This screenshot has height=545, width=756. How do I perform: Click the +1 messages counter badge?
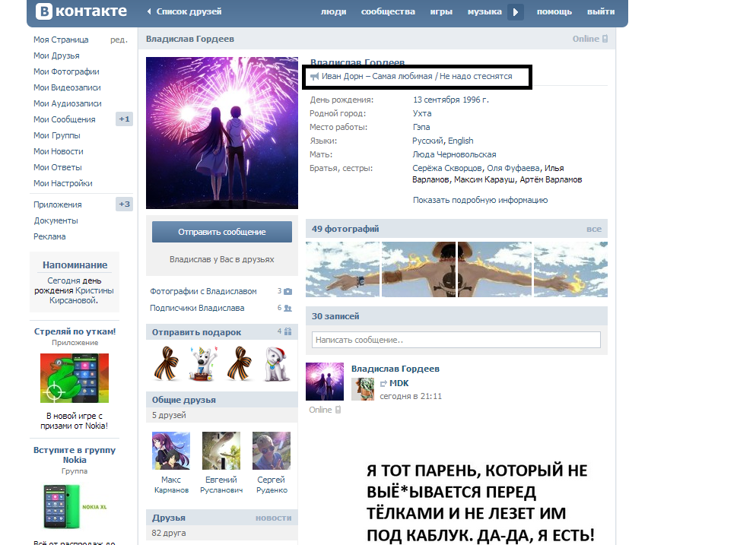coord(125,119)
